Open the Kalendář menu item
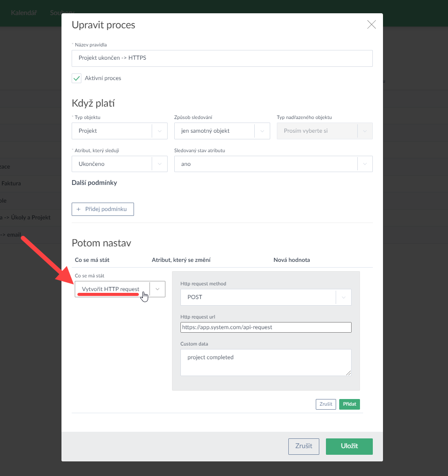The width and height of the screenshot is (448, 476). [x=24, y=13]
